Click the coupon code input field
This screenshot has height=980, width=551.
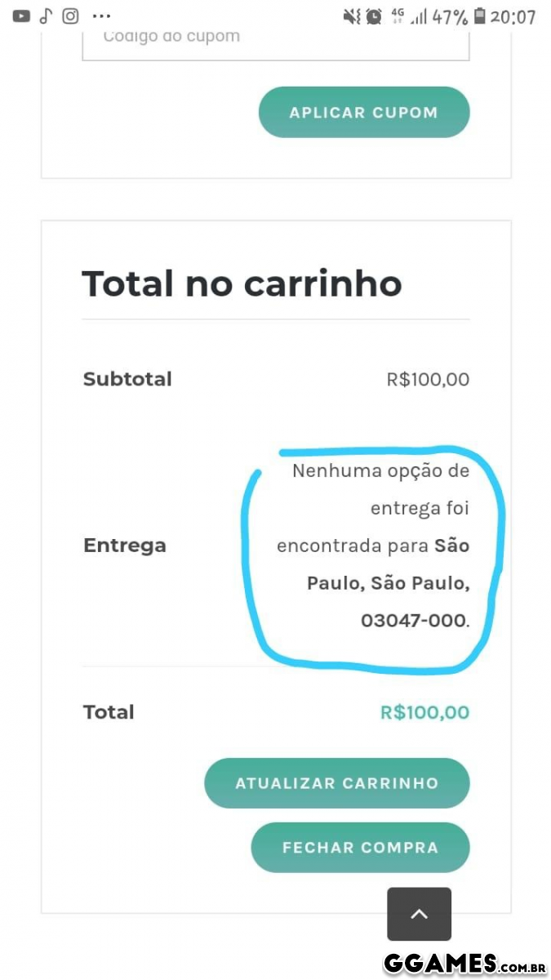pyautogui.click(x=276, y=39)
